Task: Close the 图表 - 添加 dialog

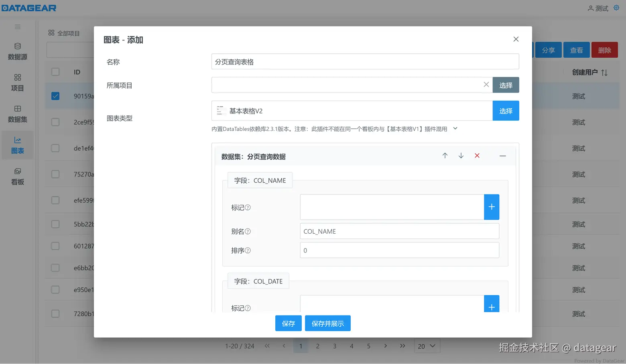Action: pyautogui.click(x=516, y=39)
